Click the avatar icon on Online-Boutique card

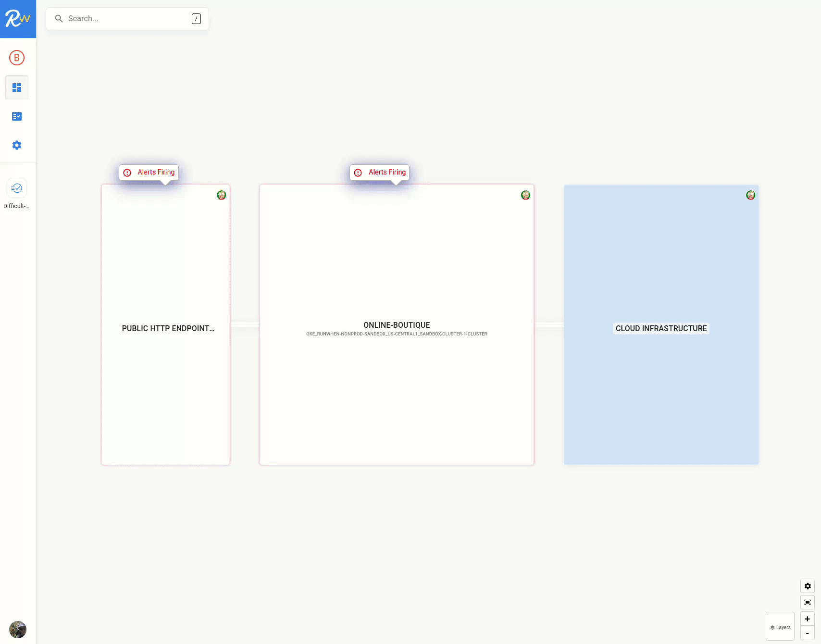click(525, 195)
